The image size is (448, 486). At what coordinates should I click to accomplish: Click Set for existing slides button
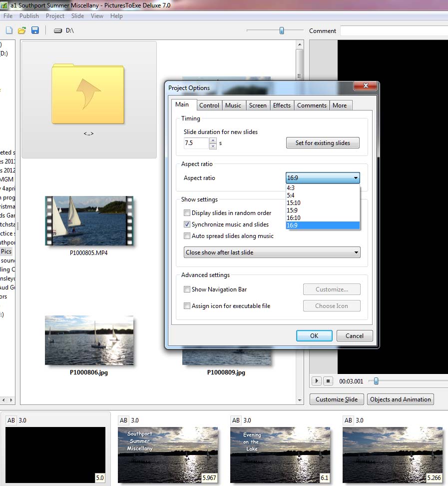323,143
